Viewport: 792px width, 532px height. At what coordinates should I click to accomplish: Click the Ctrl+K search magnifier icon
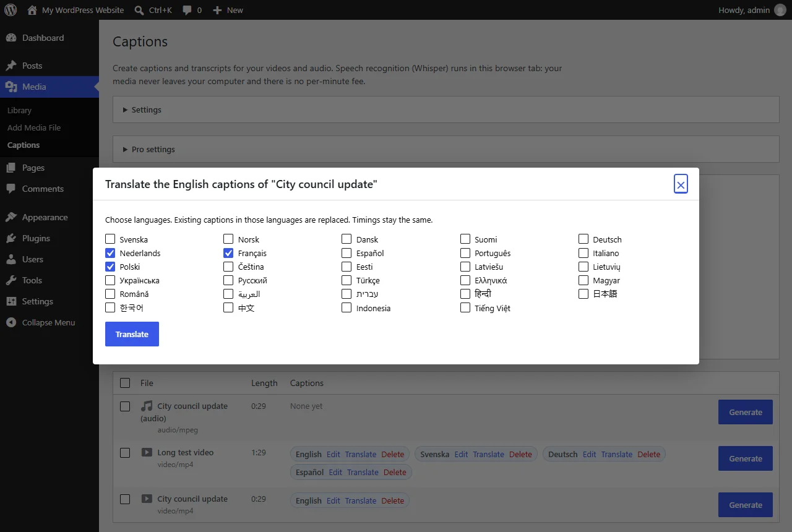(x=139, y=10)
